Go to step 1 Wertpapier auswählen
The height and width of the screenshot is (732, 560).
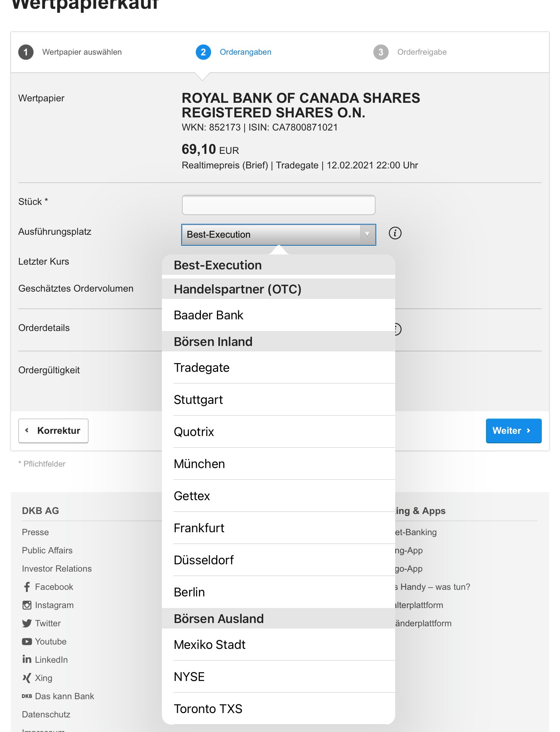pyautogui.click(x=81, y=52)
